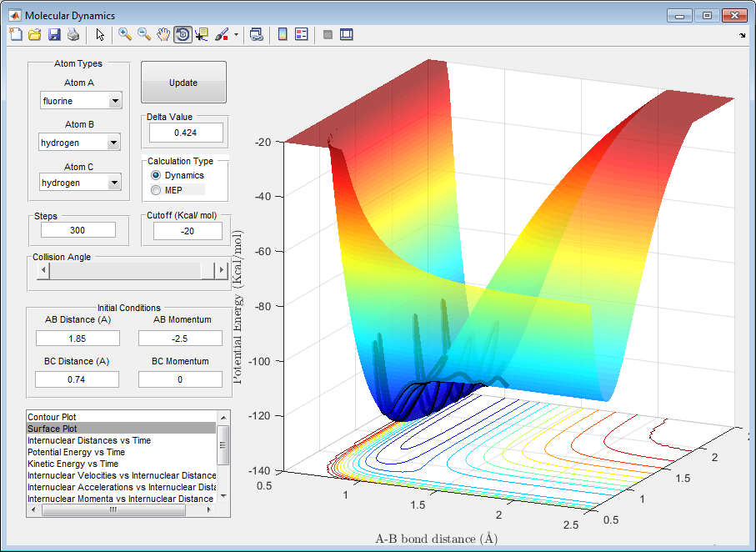
Task: Print the figure using the printer icon
Action: click(73, 34)
